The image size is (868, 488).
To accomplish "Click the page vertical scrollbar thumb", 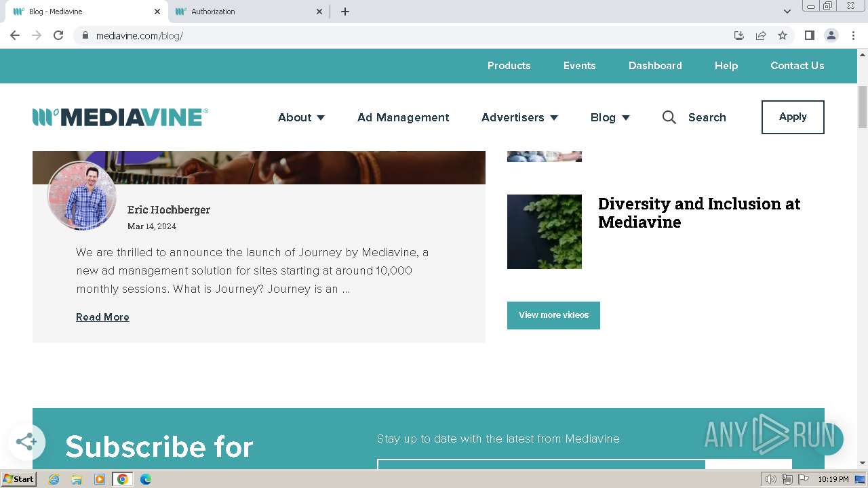I will (863, 107).
